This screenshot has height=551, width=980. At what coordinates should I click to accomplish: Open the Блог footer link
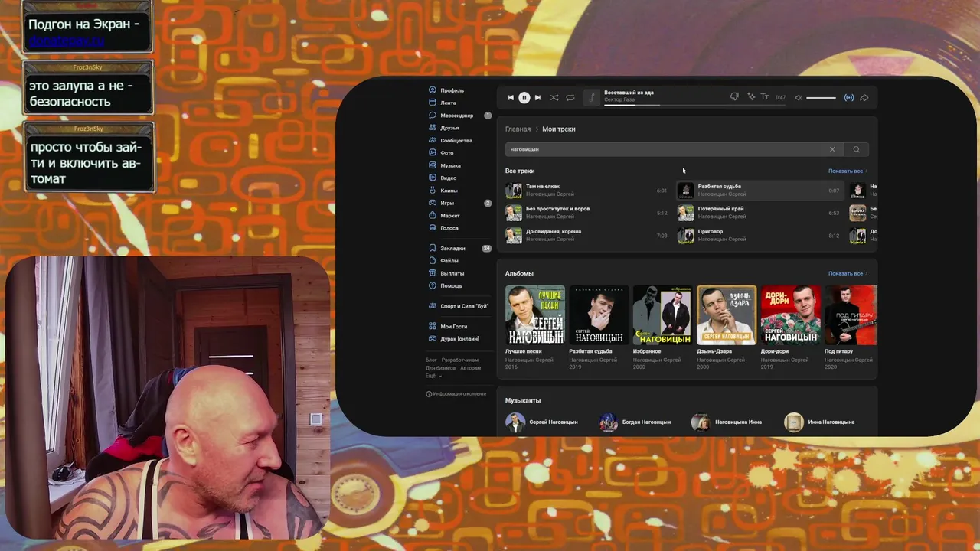431,360
